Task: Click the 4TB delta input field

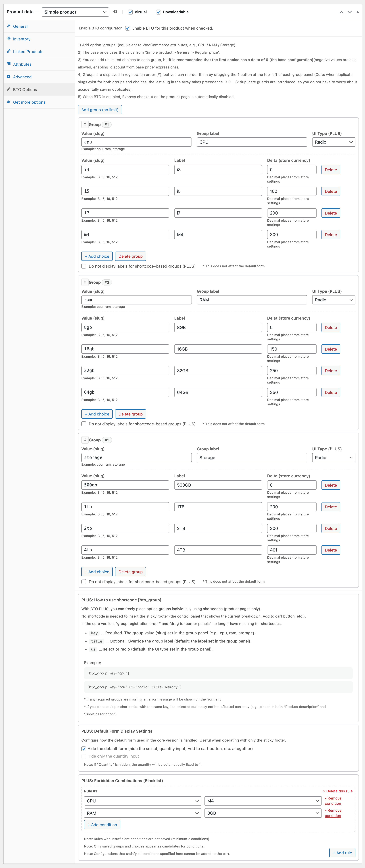Action: point(292,550)
